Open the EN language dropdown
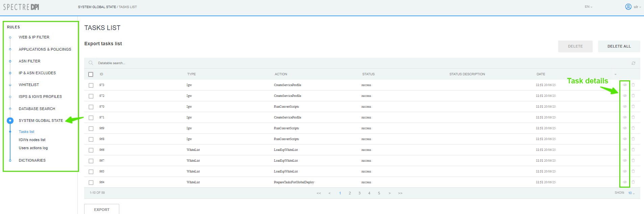This screenshot has height=214, width=644. [x=588, y=7]
